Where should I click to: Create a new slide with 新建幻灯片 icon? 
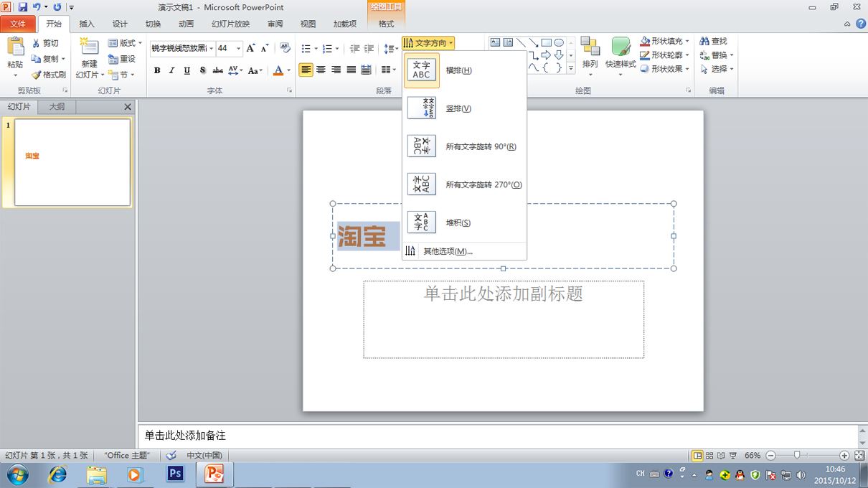89,47
